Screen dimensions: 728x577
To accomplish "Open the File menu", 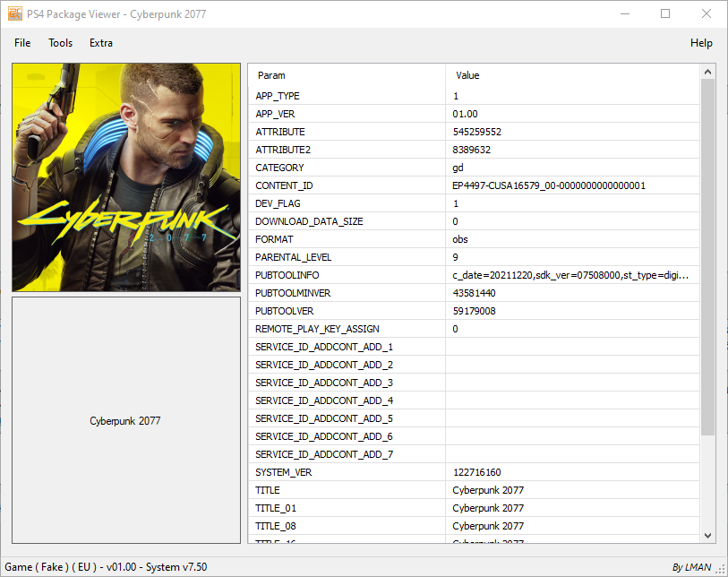I will [22, 43].
